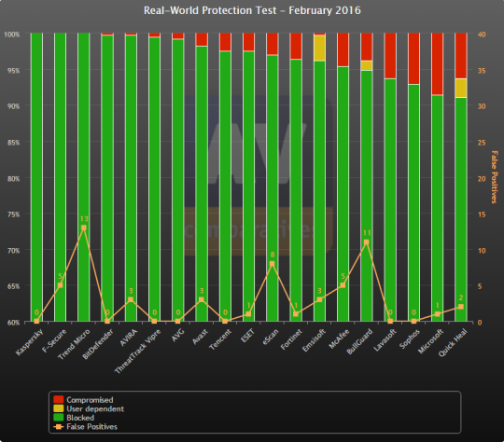
Task: Click the 80% left axis label
Action: coord(14,178)
